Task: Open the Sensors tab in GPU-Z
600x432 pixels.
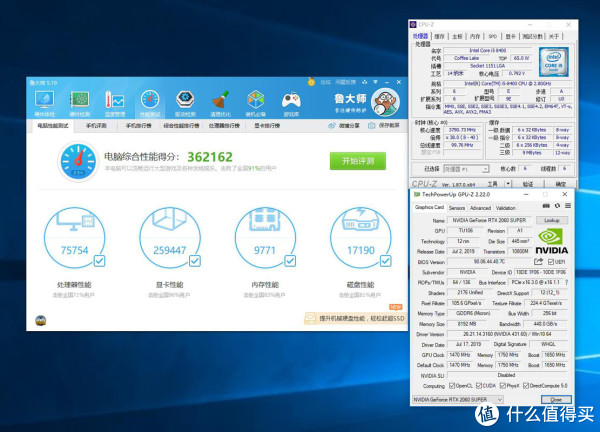Action: pos(457,208)
